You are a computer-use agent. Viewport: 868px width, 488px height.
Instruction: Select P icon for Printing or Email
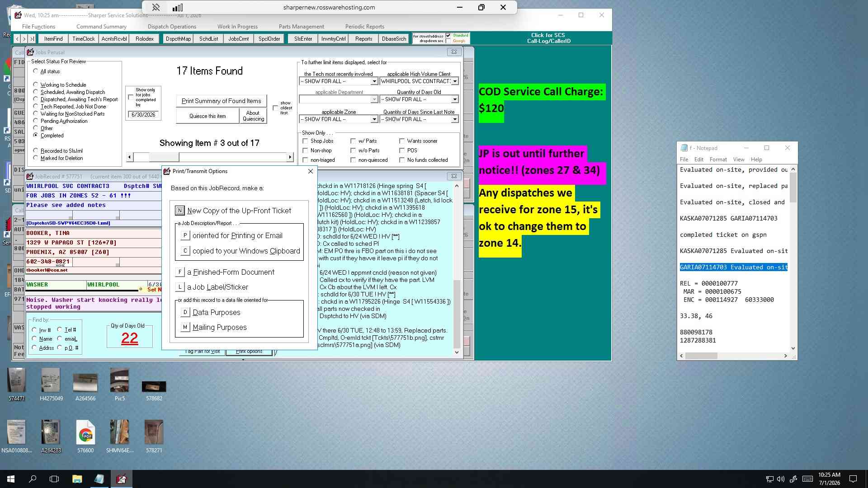coord(185,235)
